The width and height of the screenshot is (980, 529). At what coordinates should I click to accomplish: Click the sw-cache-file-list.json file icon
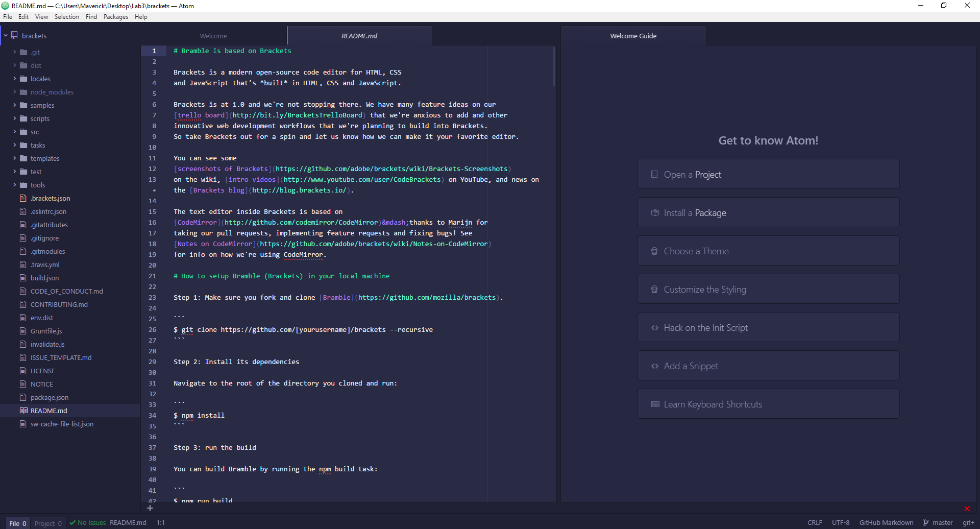tap(23, 424)
